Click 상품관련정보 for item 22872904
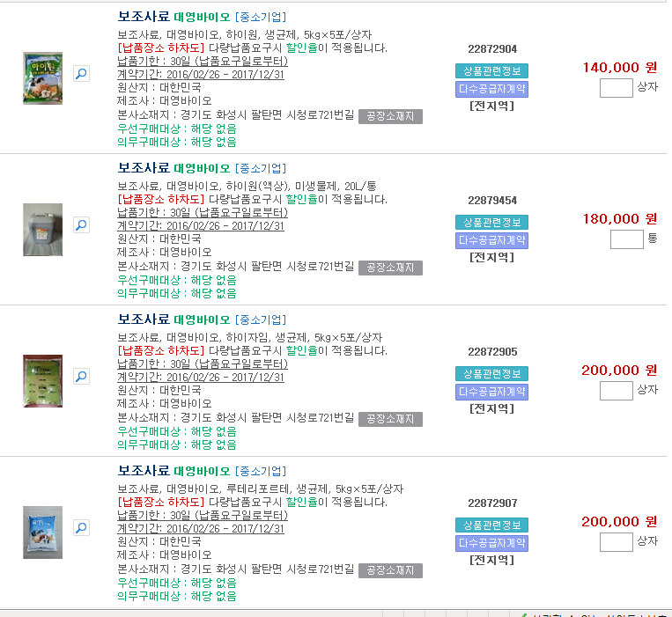The width and height of the screenshot is (672, 617). (491, 71)
